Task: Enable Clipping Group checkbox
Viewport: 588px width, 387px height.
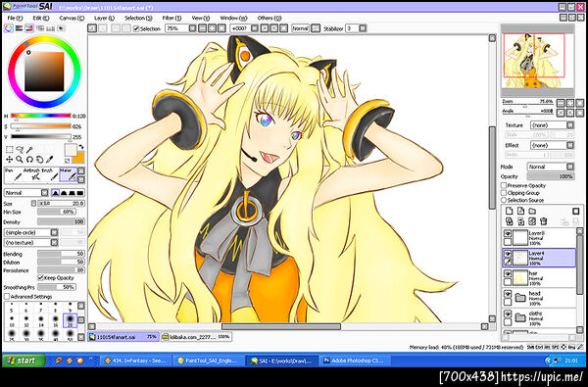Action: click(x=504, y=193)
